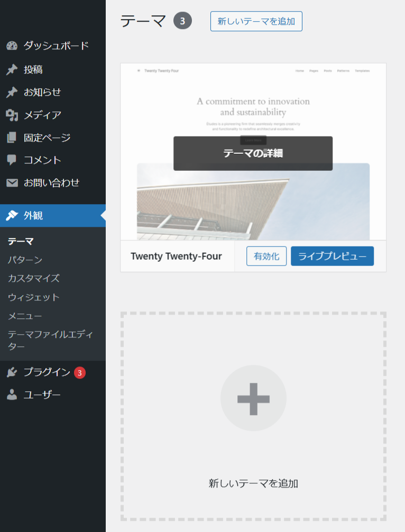Click the ライブプレビュー button

click(332, 256)
